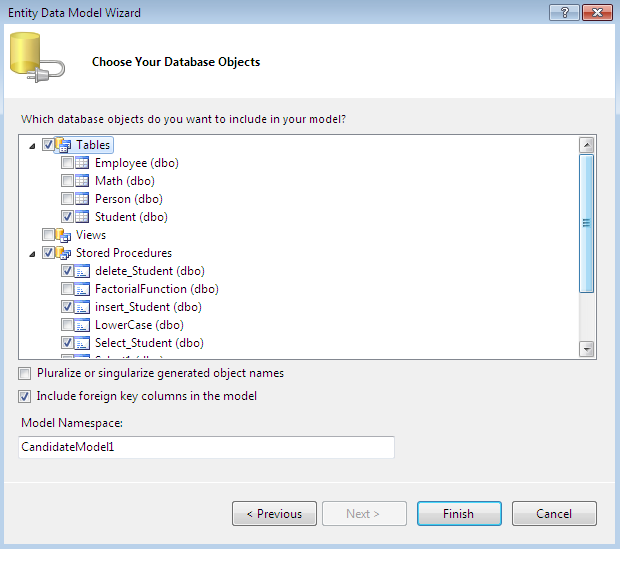
Task: Uncheck the Stored Procedures checkbox
Action: (x=48, y=253)
